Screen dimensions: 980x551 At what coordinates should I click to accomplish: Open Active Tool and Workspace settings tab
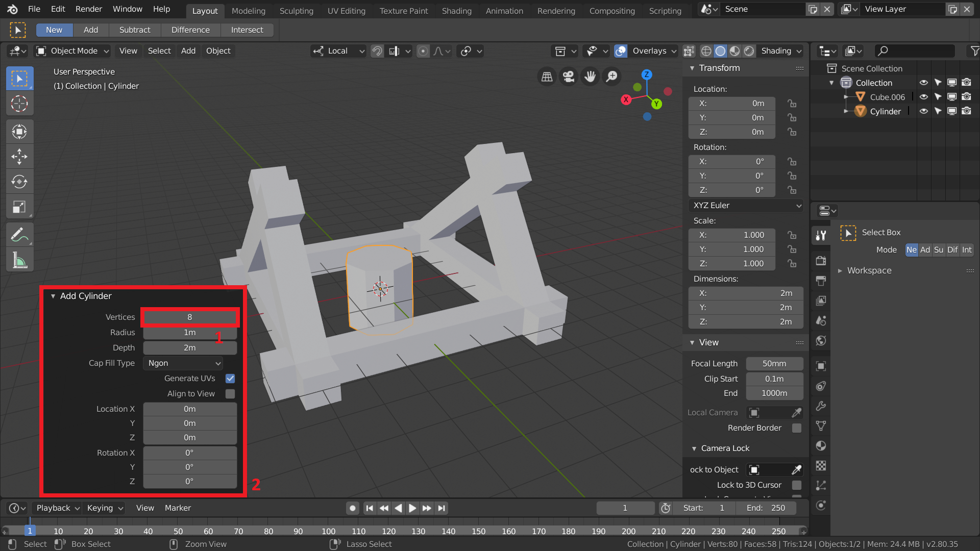(821, 235)
